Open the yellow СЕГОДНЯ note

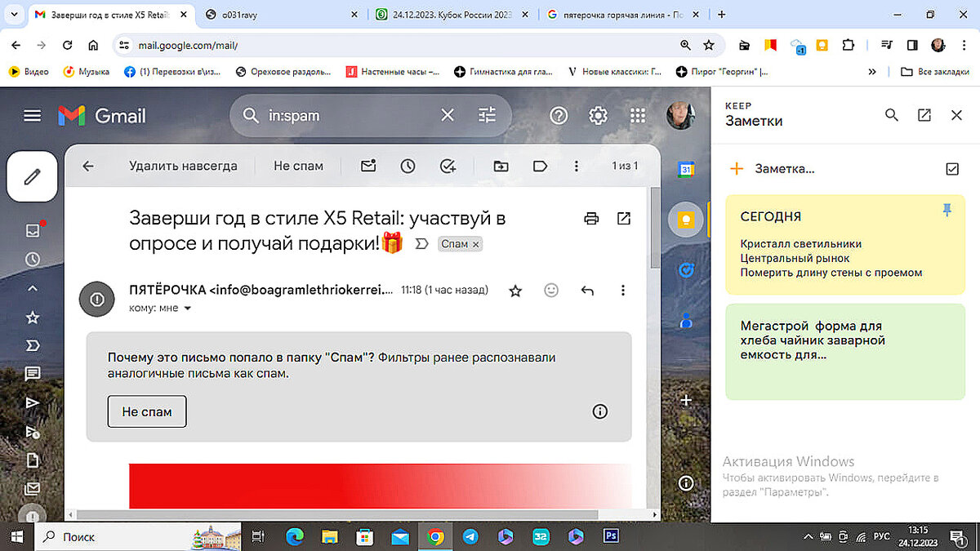point(844,243)
